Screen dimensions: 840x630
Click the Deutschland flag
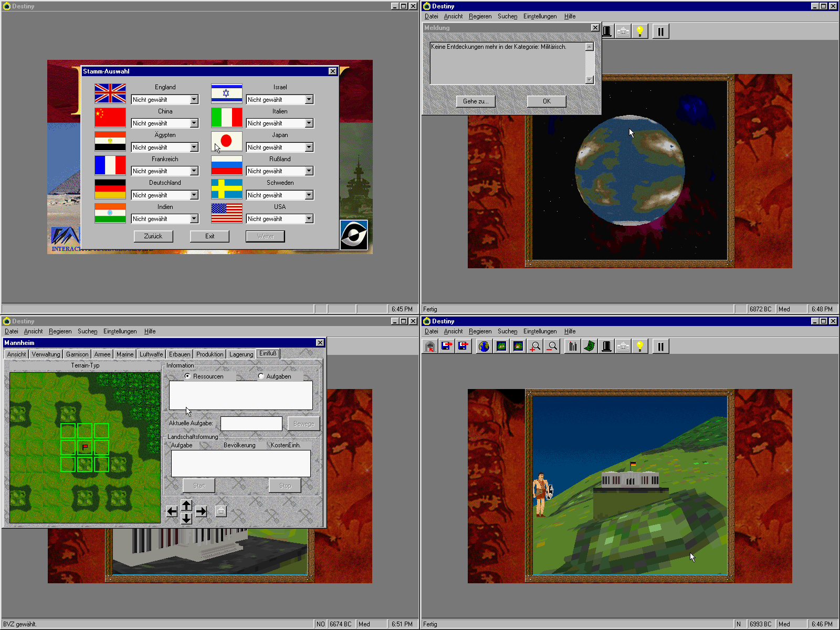click(110, 189)
